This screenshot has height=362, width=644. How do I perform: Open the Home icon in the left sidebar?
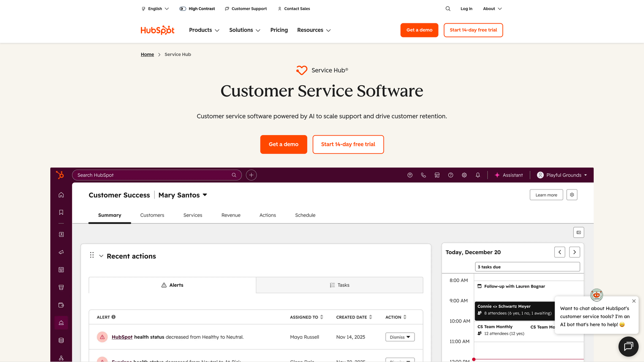[x=61, y=195]
